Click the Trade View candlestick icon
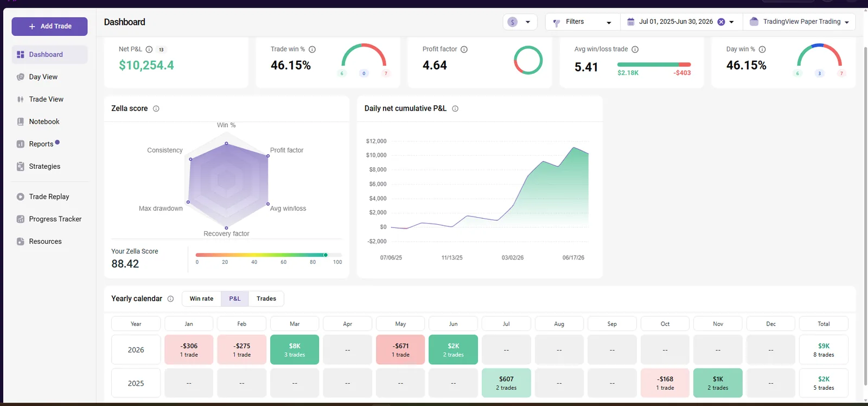 (x=21, y=99)
